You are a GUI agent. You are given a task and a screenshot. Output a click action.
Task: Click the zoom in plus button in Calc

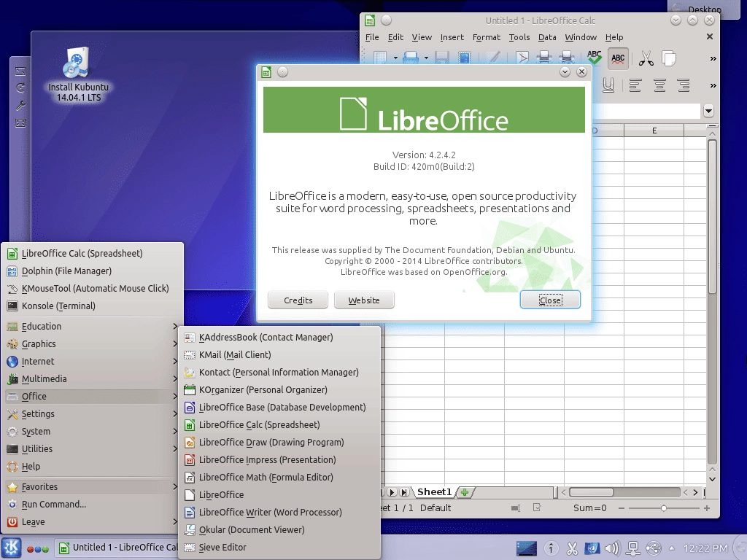tap(707, 508)
